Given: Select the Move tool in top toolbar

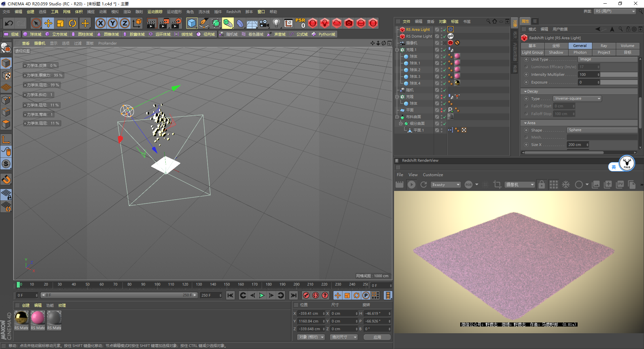Looking at the screenshot, I should coord(48,23).
